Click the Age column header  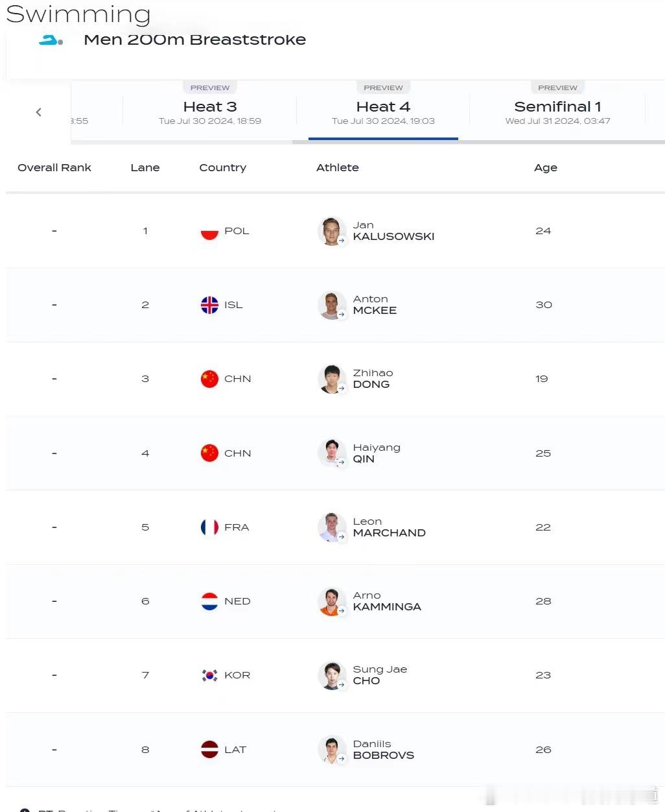pyautogui.click(x=546, y=168)
